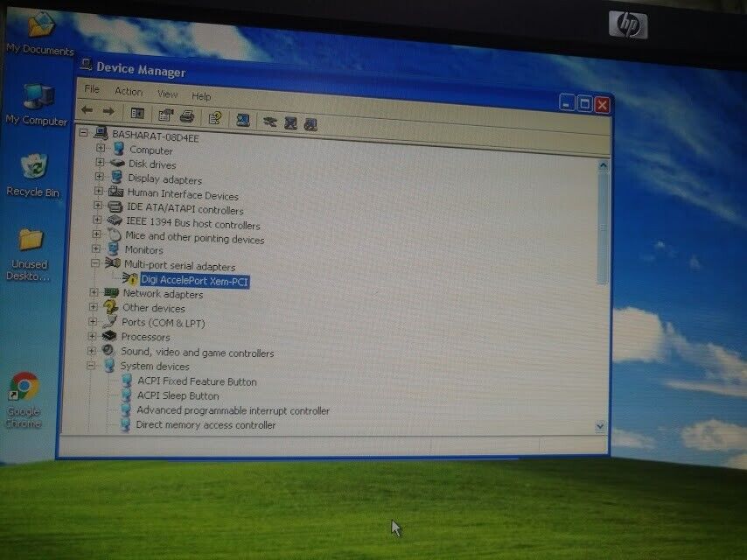Select ACPI Sleep Button device
Image resolution: width=747 pixels, height=560 pixels.
(178, 395)
